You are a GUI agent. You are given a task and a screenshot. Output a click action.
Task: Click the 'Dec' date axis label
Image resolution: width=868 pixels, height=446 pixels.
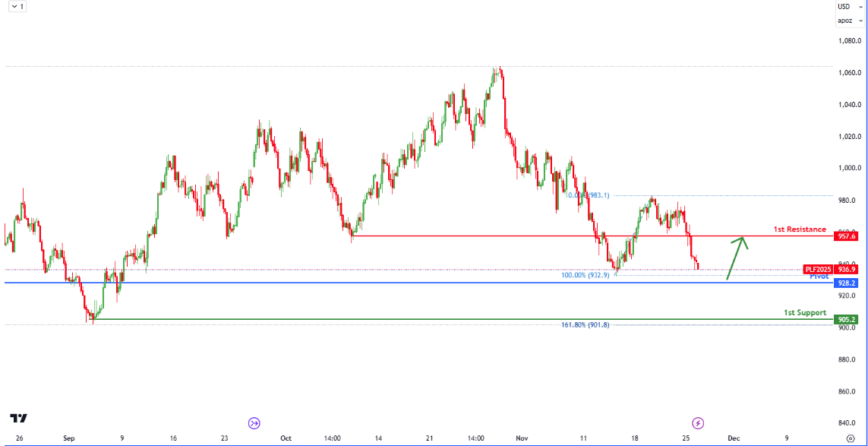pyautogui.click(x=734, y=438)
